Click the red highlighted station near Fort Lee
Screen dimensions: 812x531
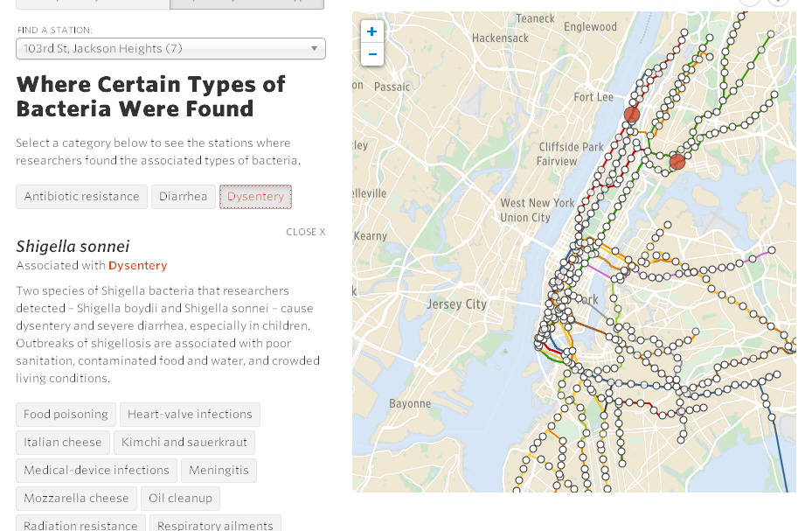pyautogui.click(x=631, y=115)
